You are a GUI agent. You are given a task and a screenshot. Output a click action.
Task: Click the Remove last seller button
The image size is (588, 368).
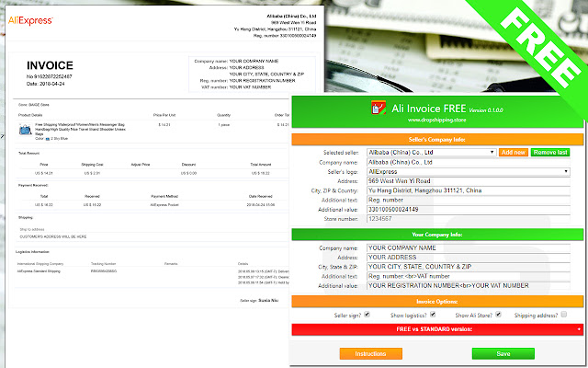point(550,153)
